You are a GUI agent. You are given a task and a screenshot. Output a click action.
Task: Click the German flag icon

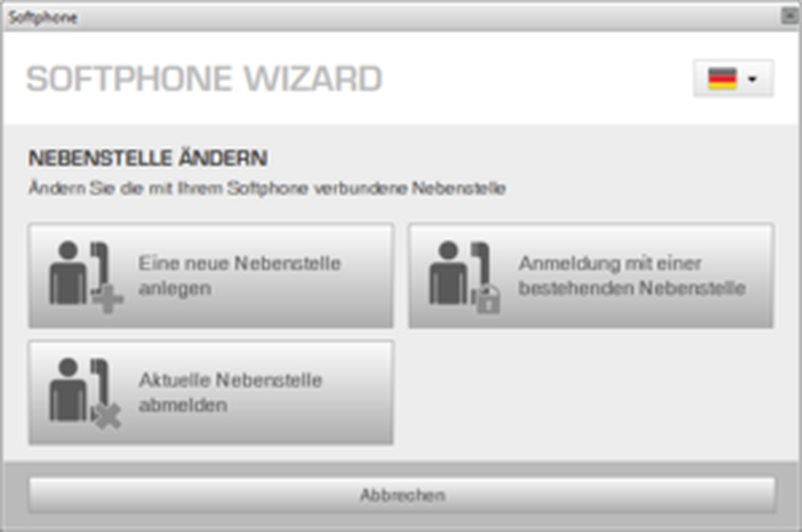722,79
